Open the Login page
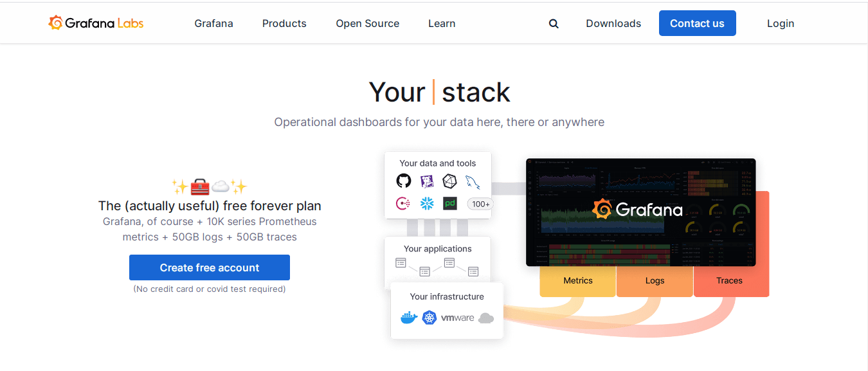 pyautogui.click(x=780, y=23)
